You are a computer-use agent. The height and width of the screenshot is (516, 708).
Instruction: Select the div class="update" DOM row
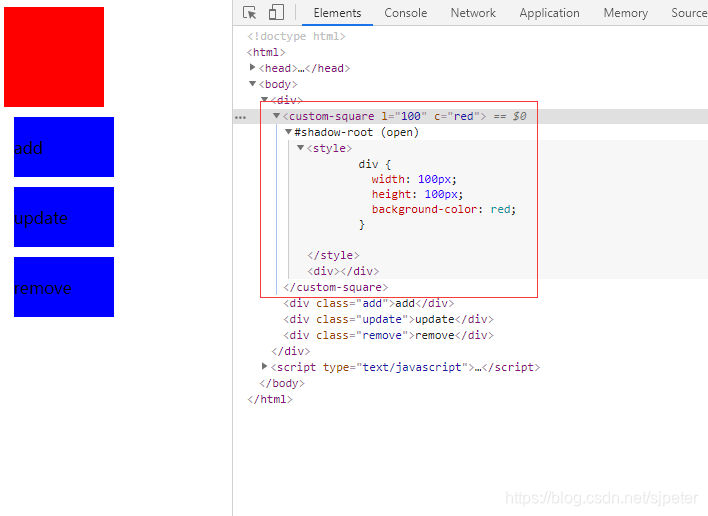pos(388,319)
